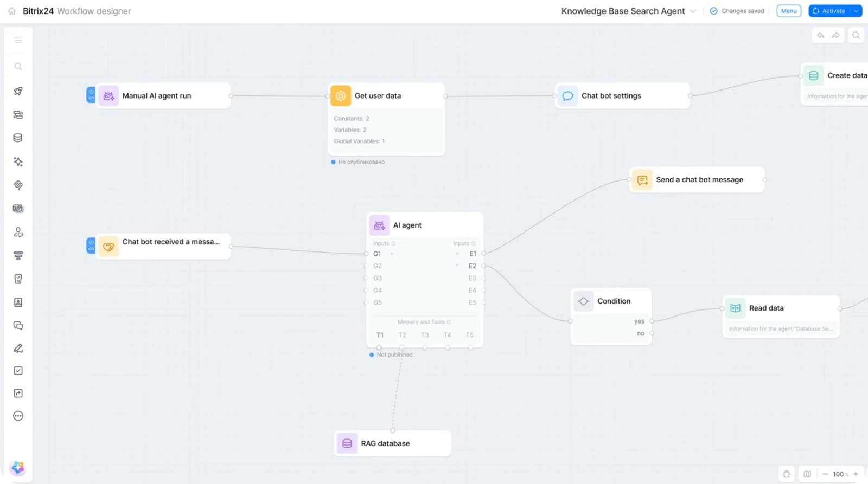Select T1 tool slot in AI agent node

(380, 335)
